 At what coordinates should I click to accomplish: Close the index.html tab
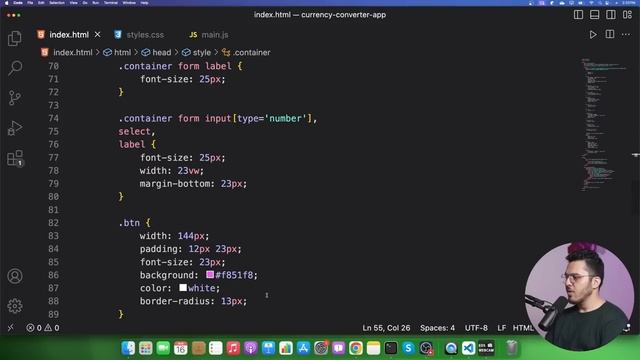coord(98,35)
